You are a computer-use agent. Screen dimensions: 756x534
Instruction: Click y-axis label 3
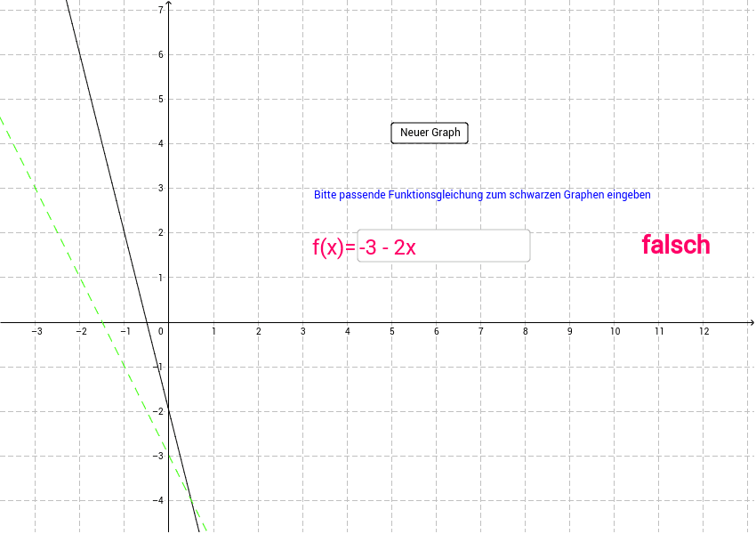(x=161, y=188)
